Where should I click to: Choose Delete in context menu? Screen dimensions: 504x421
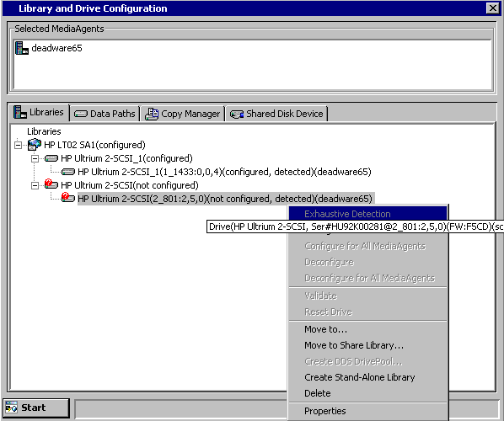tap(367, 393)
